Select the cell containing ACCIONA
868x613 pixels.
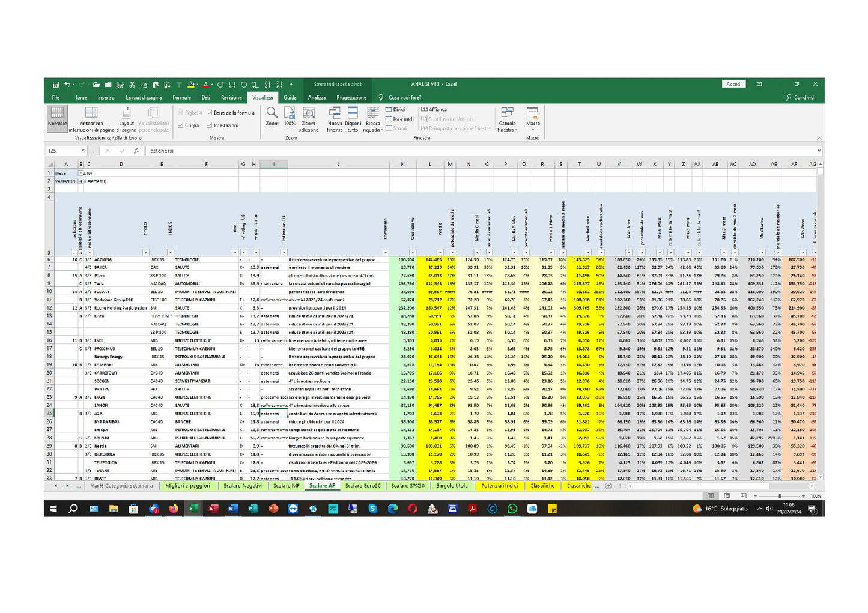[120, 259]
